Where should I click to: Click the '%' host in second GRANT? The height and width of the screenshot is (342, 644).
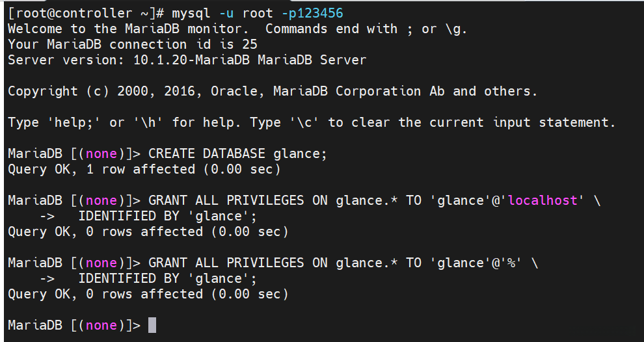pos(511,263)
